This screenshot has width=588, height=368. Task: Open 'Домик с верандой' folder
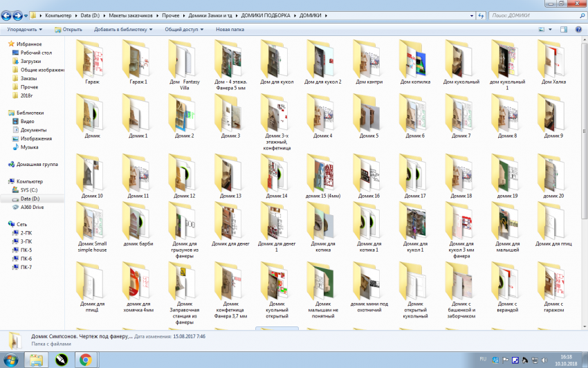click(507, 282)
